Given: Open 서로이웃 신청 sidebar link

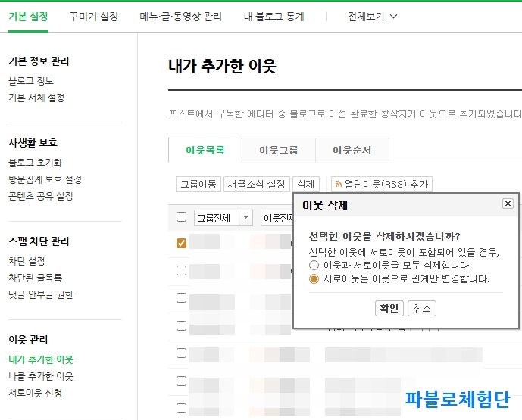Looking at the screenshot, I should tap(36, 393).
